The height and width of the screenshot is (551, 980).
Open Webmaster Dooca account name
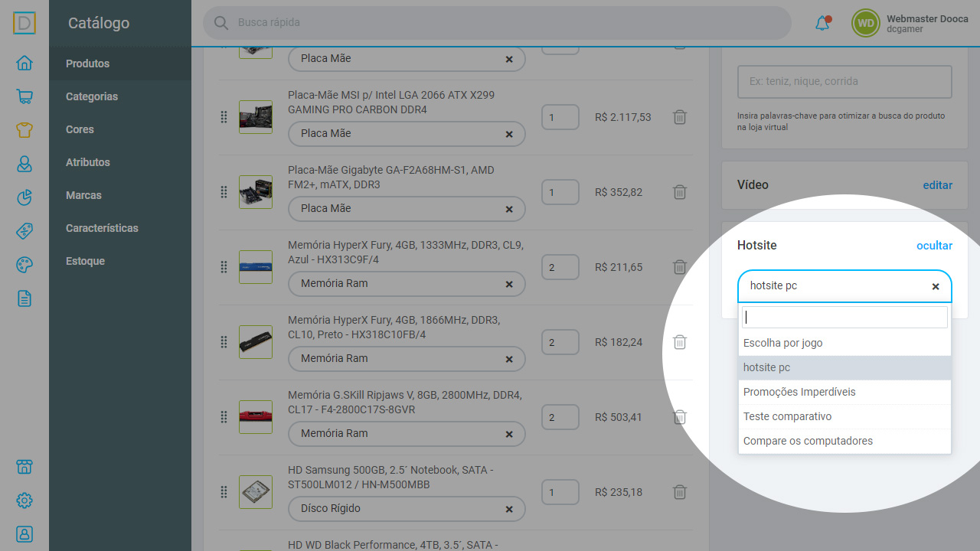(927, 18)
